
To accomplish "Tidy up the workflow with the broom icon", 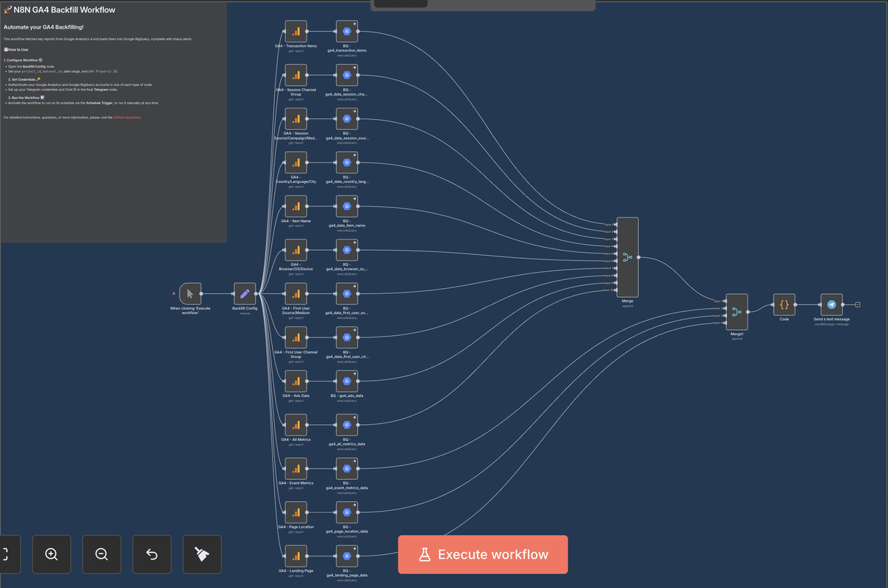I will click(x=201, y=554).
